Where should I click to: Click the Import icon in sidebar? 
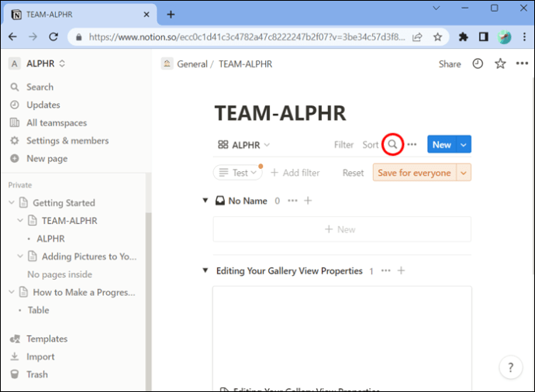coord(15,356)
